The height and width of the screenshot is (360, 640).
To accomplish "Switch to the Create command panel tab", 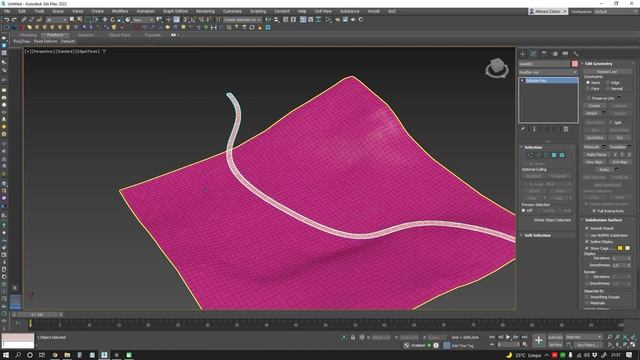I will click(522, 54).
